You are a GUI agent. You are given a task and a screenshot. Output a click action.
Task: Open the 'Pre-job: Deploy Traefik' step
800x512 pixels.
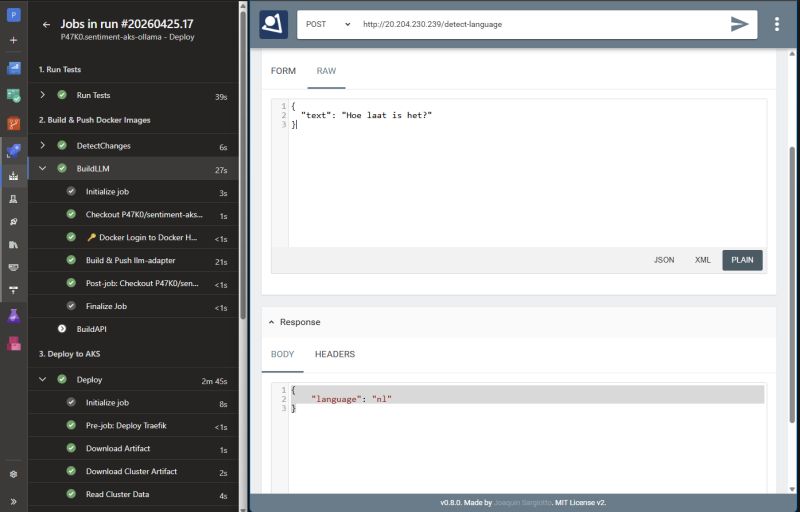tap(133, 425)
